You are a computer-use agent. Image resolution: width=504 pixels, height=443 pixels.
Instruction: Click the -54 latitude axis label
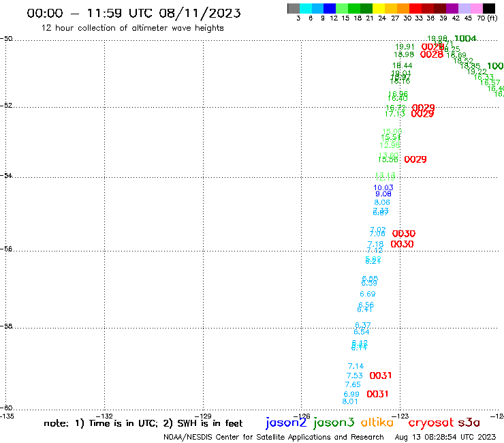[x=6, y=175]
